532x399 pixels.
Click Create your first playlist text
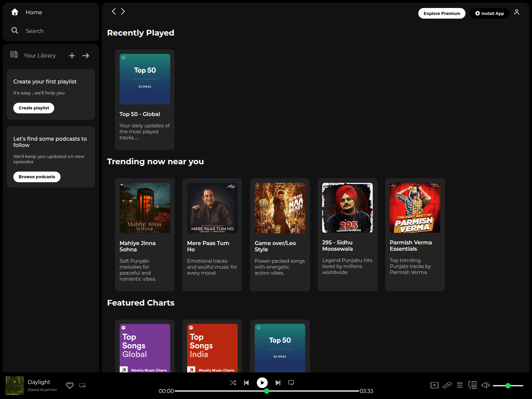click(x=45, y=81)
